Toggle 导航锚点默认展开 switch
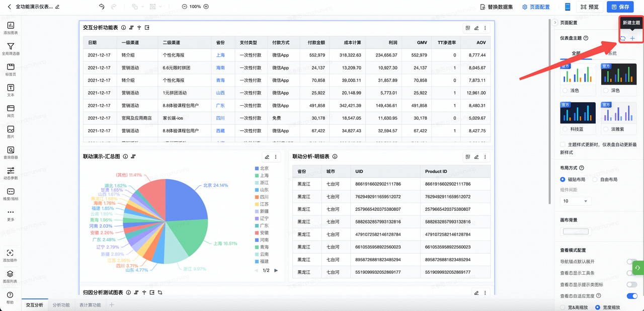The height and width of the screenshot is (311, 644). coord(631,262)
